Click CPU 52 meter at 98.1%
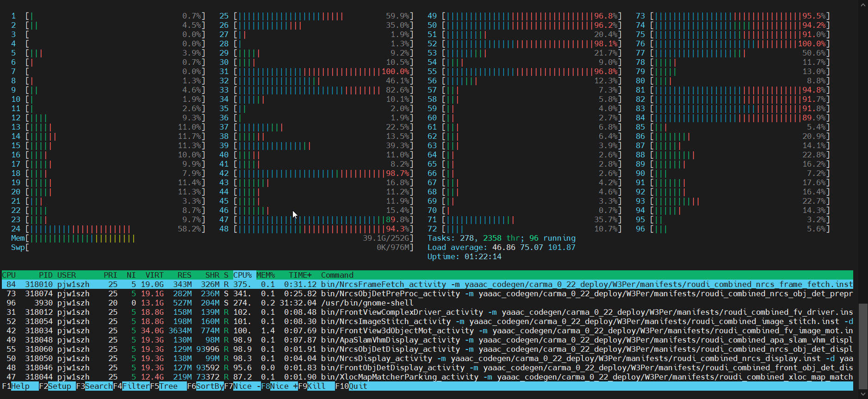 [525, 44]
